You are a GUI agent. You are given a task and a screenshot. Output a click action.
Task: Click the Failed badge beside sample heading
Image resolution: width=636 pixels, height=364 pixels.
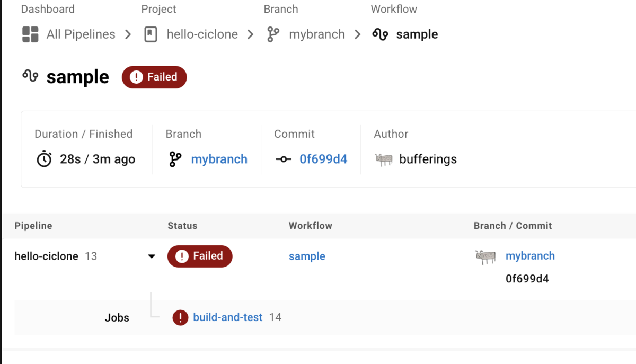point(154,77)
